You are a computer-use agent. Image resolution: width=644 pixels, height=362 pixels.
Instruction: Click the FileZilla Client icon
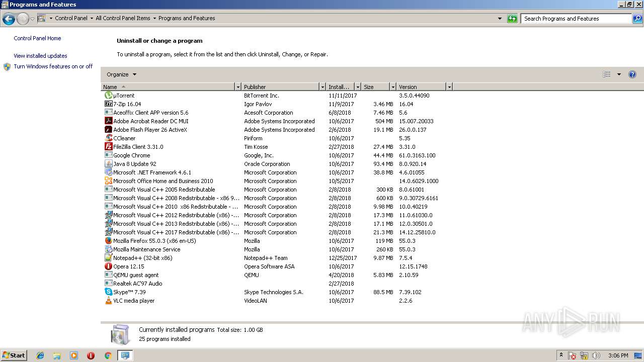click(x=108, y=147)
